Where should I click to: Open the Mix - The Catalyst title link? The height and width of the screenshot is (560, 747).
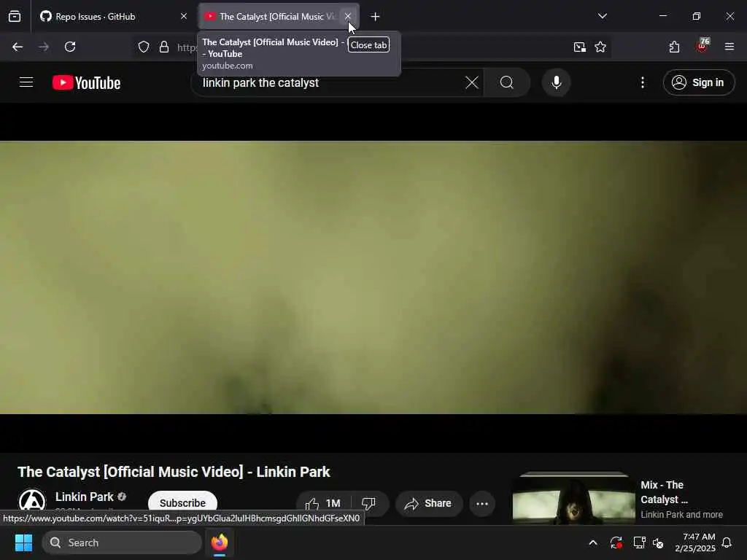(x=664, y=492)
